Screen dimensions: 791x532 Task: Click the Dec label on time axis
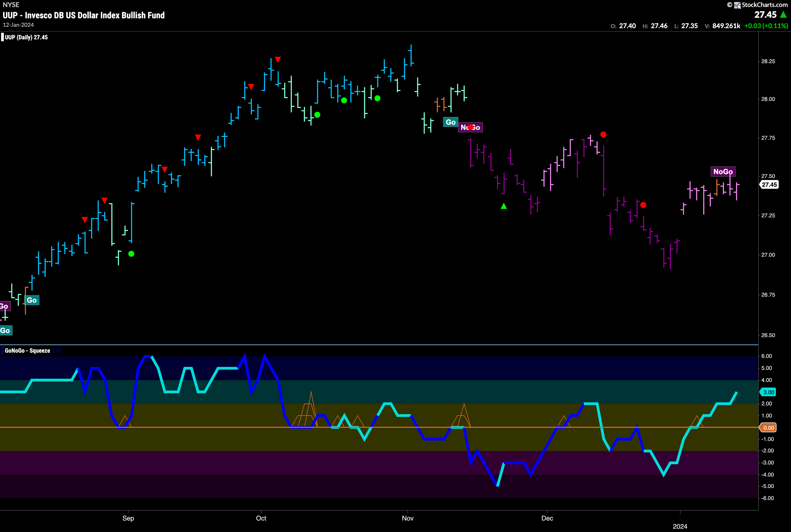coord(547,518)
